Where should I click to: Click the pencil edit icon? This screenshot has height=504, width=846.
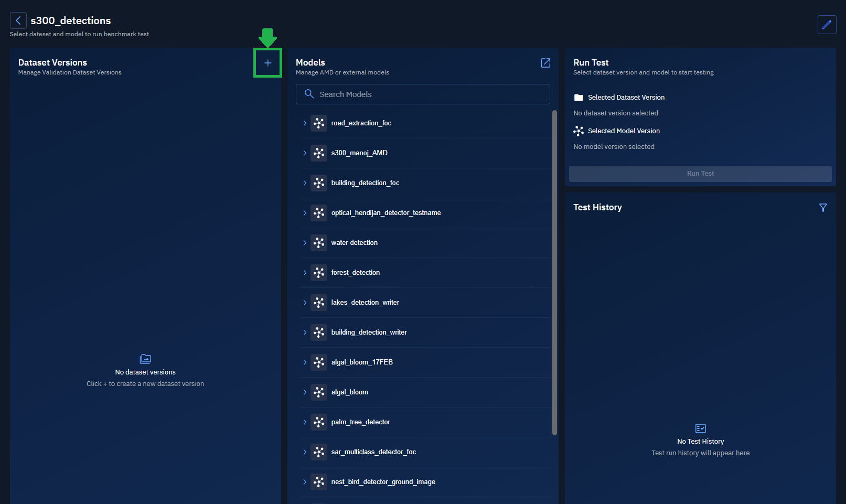click(827, 25)
